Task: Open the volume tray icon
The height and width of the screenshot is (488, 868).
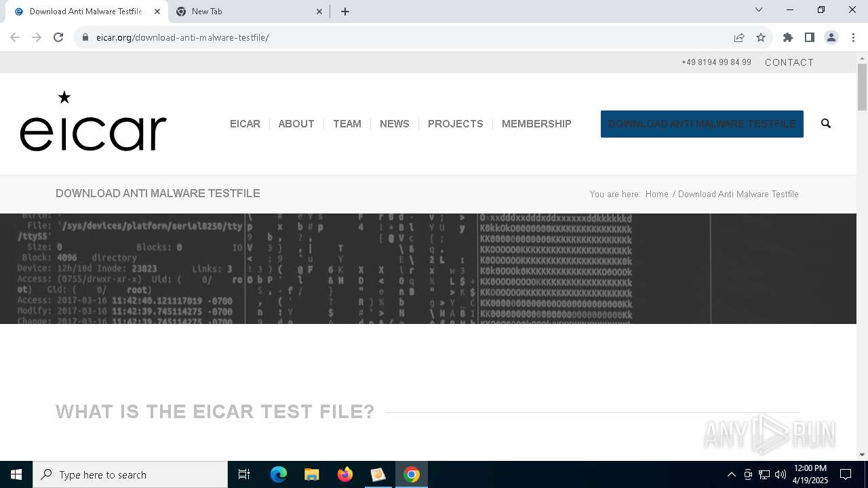Action: pyautogui.click(x=781, y=474)
